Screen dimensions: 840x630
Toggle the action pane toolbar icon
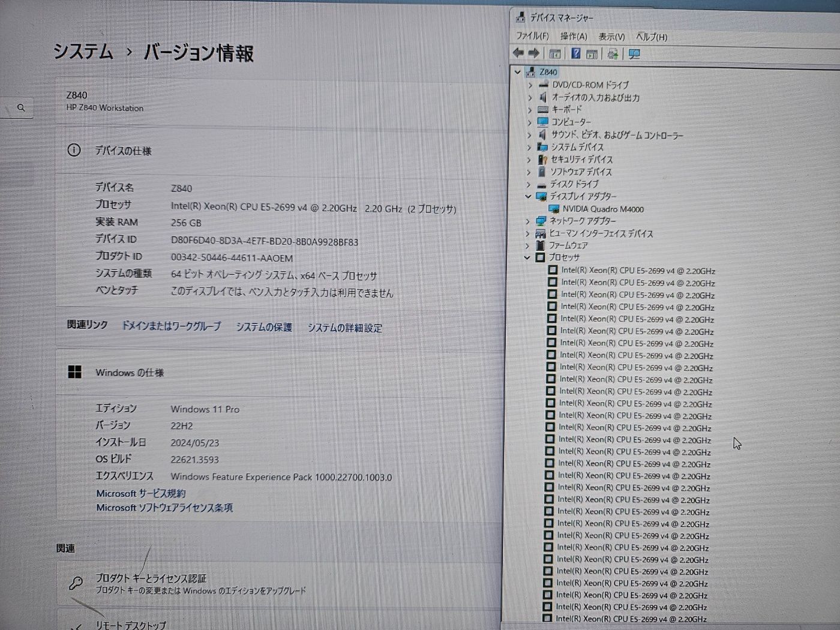click(592, 54)
